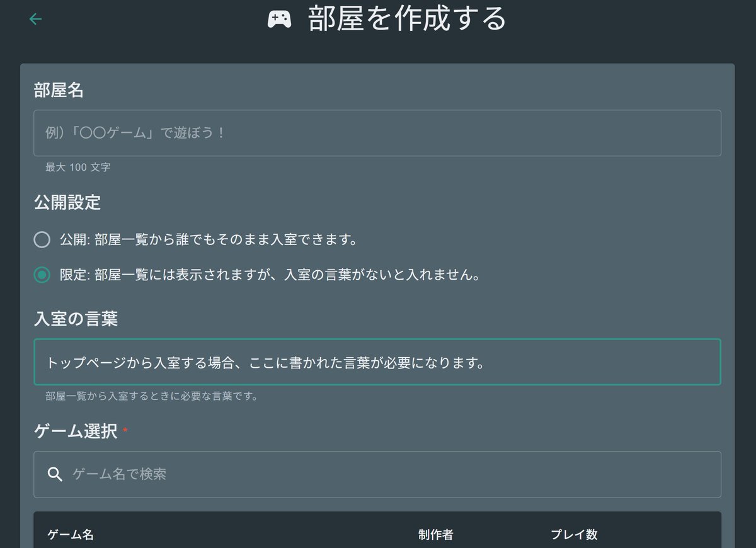The height and width of the screenshot is (548, 756).
Task: Click the 部屋名 heading label
Action: tap(59, 91)
